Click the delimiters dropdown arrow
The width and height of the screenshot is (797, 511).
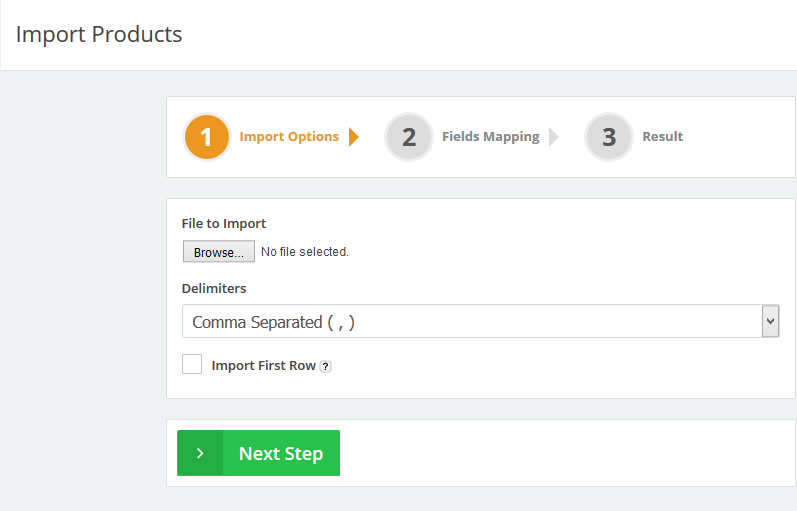(770, 322)
